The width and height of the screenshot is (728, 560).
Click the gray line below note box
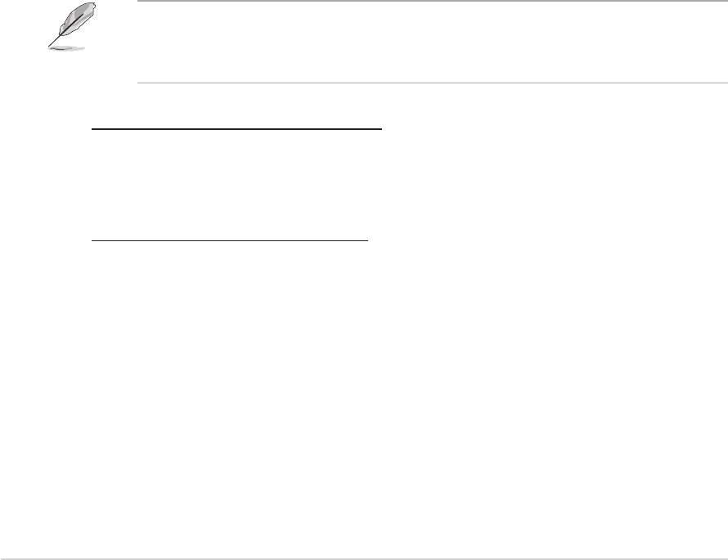[x=432, y=83]
